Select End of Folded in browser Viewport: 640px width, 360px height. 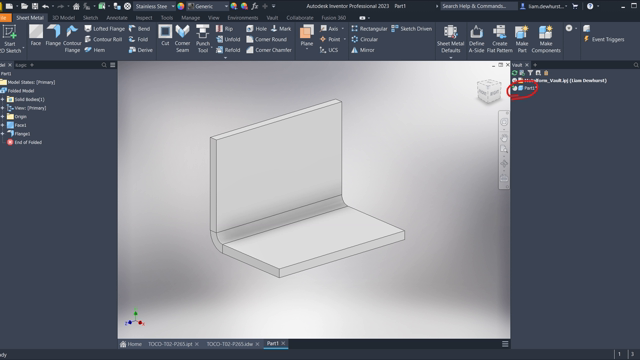point(24,142)
